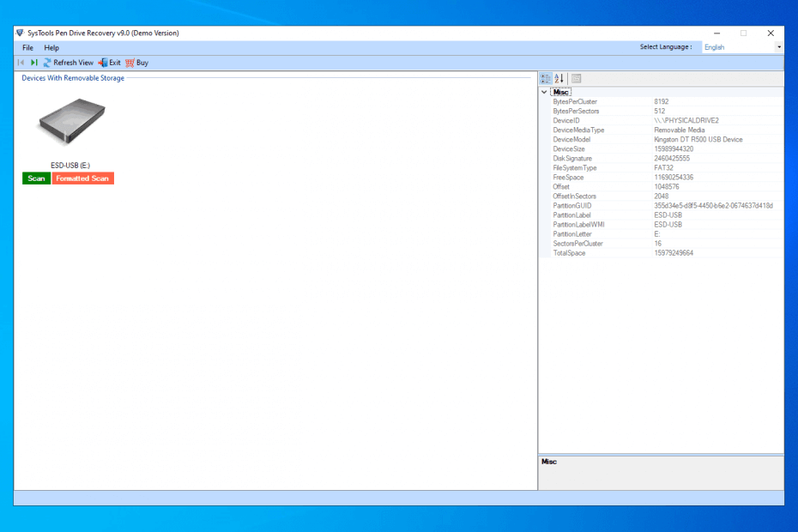Screen dimensions: 798x532
Task: Click the PHYSICALDRIVE2 device ID value
Action: click(x=686, y=121)
